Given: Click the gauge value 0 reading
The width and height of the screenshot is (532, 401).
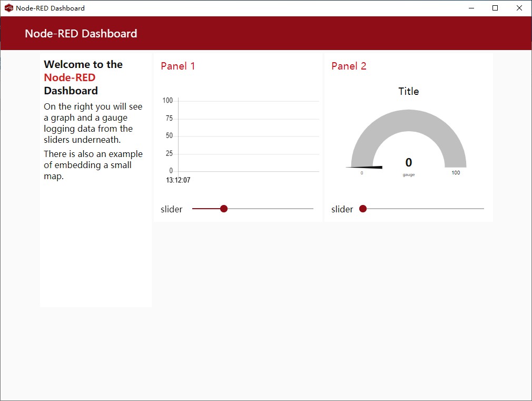Looking at the screenshot, I should tap(409, 163).
